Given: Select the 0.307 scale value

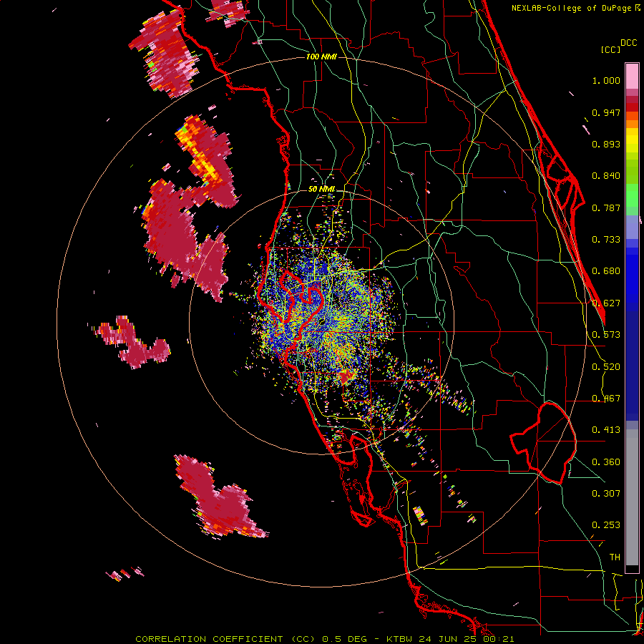Looking at the screenshot, I should pyautogui.click(x=606, y=494).
